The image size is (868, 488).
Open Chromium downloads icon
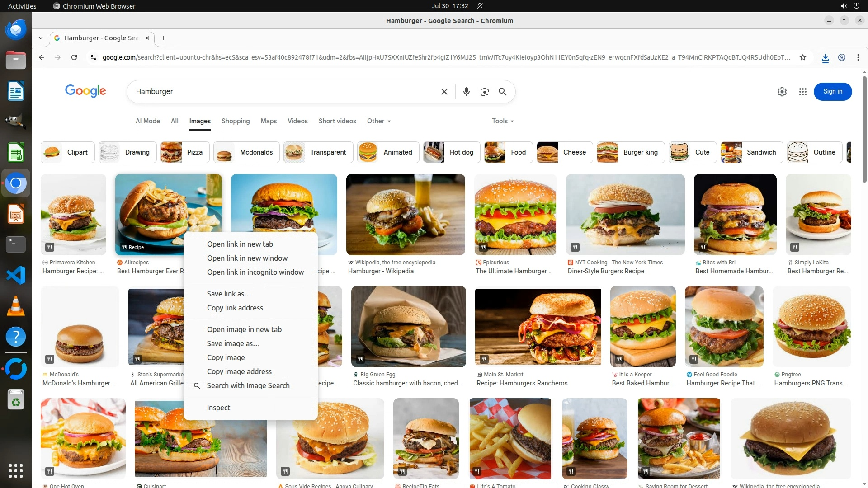[825, 57]
